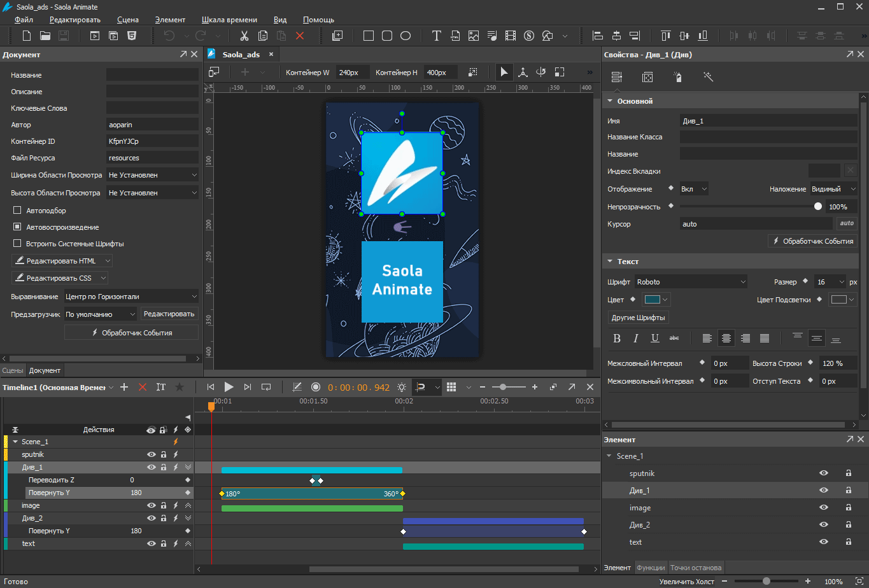869x588 pixels.
Task: Open a file with the folder icon
Action: point(45,36)
